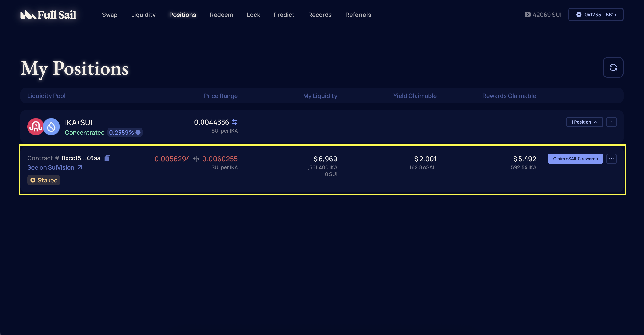Click the SUI token logo
Viewport: 644px width, 335px height.
51,127
